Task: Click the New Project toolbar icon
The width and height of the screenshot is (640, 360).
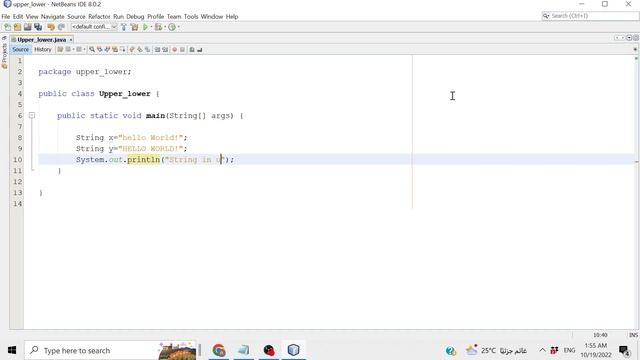Action: tap(17, 27)
